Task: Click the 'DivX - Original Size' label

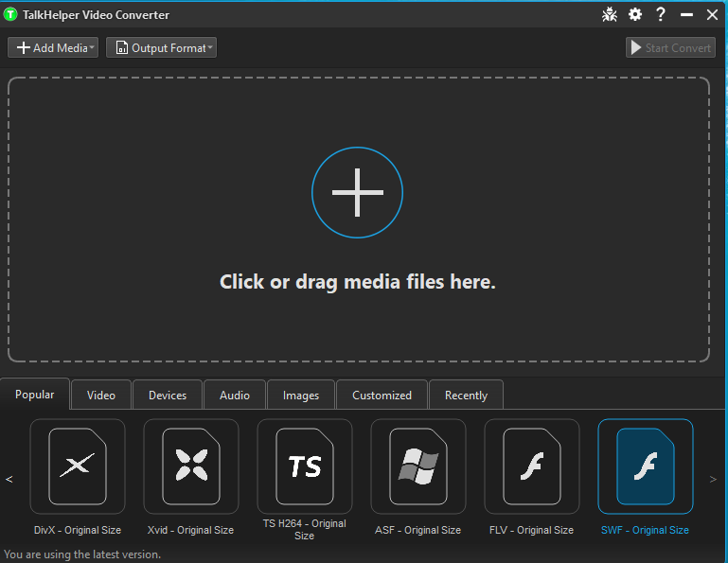Action: 78,530
